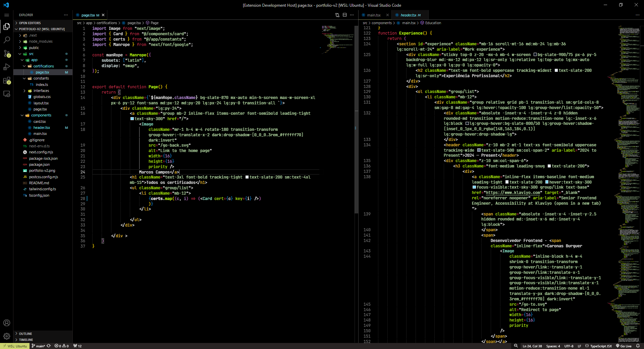Open the Search view in activity bar
This screenshot has height=349, width=644.
tap(6, 40)
